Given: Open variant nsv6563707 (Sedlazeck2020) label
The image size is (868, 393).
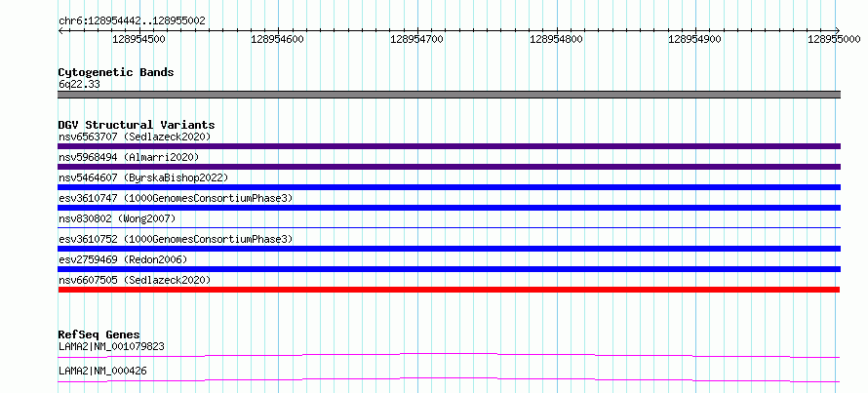Looking at the screenshot, I should [135, 137].
